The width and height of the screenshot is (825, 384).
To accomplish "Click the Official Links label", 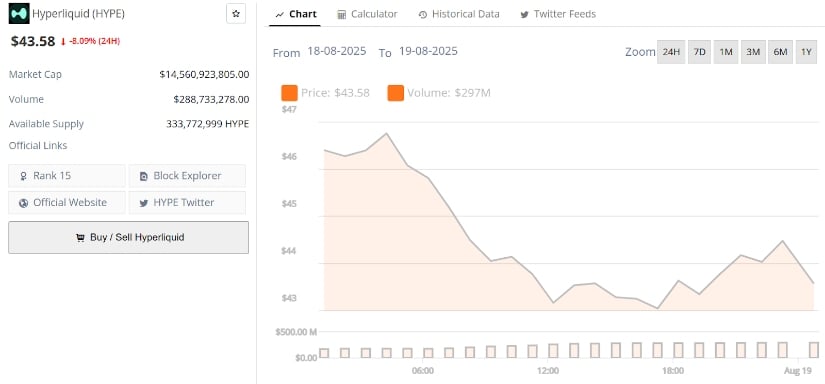I will tap(38, 146).
